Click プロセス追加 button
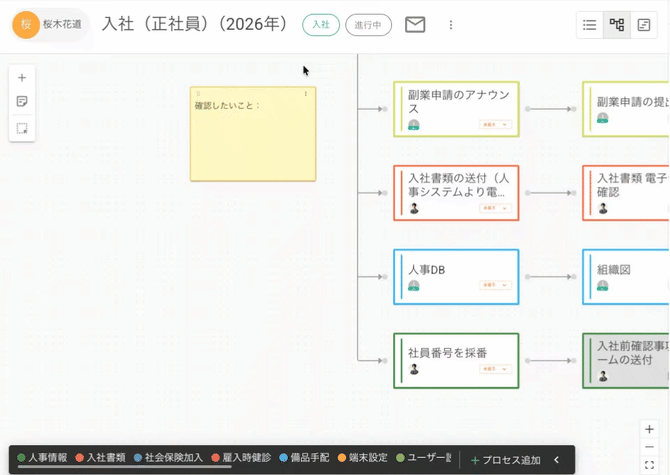The image size is (670, 475). 506,460
